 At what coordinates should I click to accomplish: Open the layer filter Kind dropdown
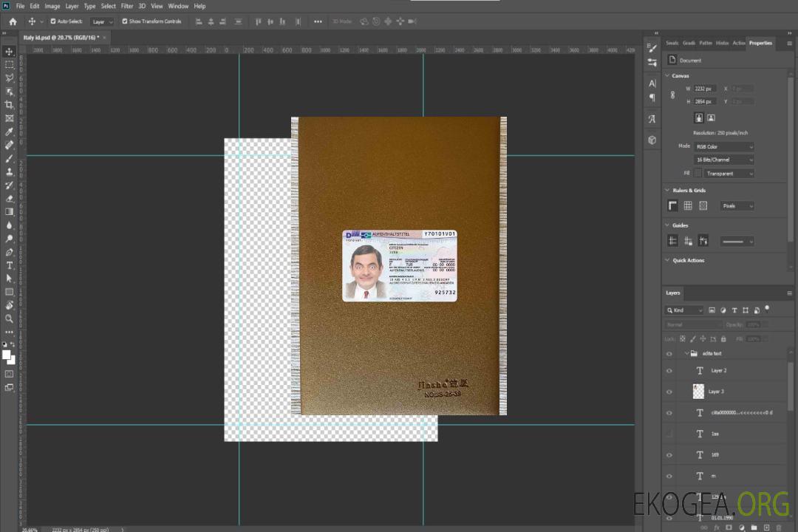pos(684,310)
